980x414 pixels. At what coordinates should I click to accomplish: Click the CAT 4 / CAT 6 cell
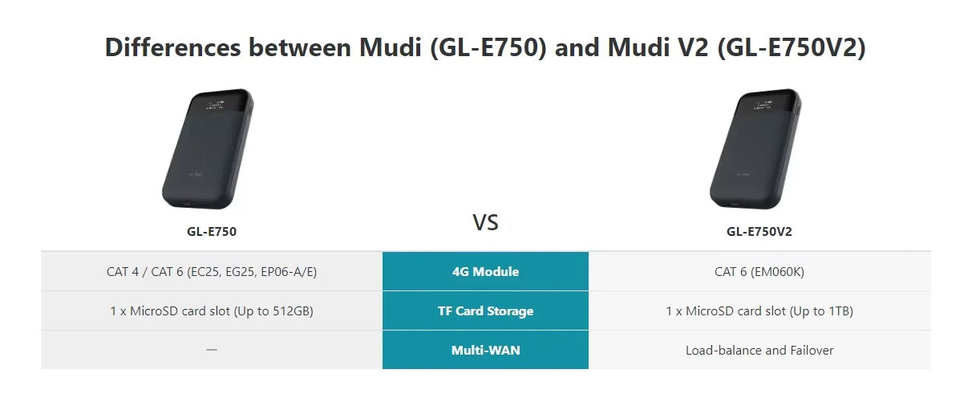point(212,271)
